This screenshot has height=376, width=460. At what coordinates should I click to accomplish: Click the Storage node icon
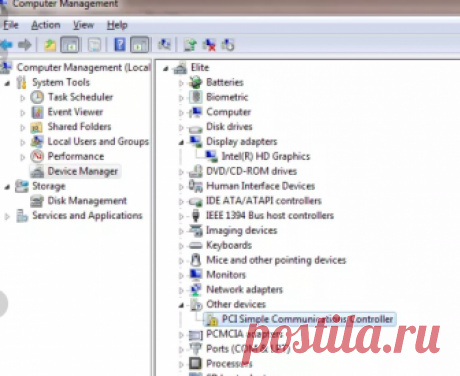22,186
